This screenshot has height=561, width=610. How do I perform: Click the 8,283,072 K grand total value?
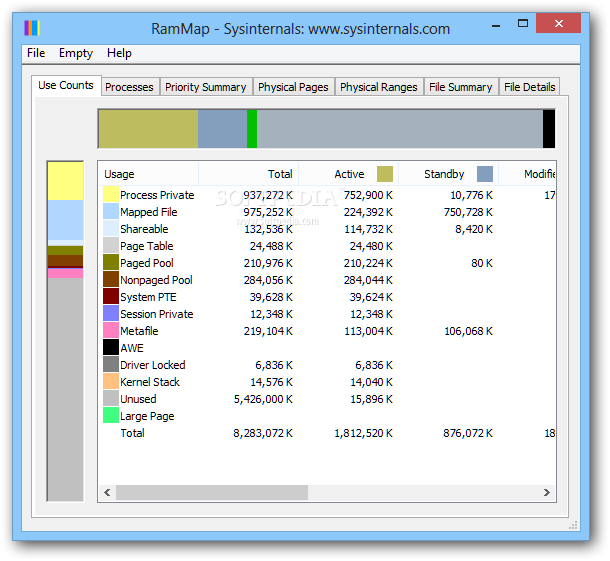coord(263,433)
